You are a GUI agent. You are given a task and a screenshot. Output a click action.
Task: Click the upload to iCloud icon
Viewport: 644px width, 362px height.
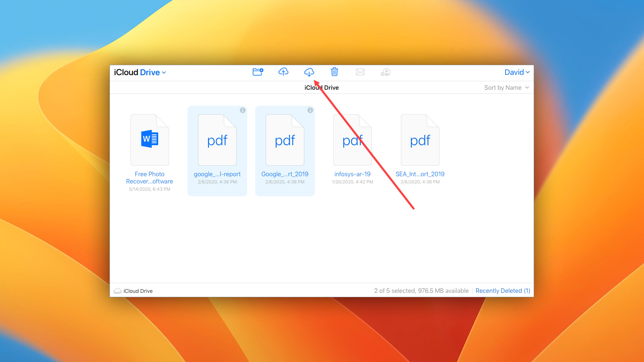283,72
